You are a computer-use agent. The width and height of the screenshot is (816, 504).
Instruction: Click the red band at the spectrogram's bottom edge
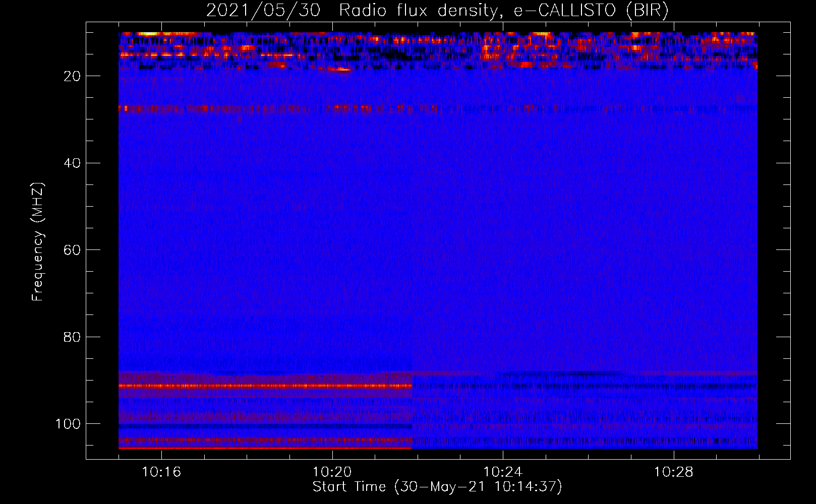pyautogui.click(x=265, y=448)
